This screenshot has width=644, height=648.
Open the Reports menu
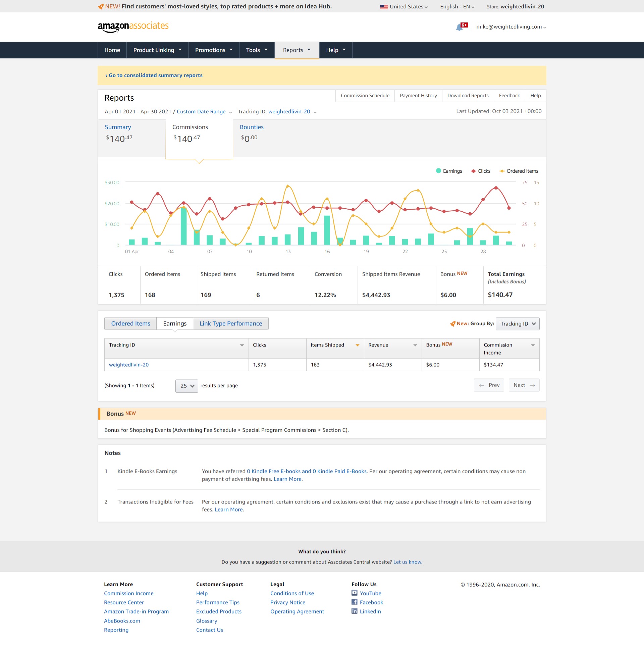click(x=297, y=50)
